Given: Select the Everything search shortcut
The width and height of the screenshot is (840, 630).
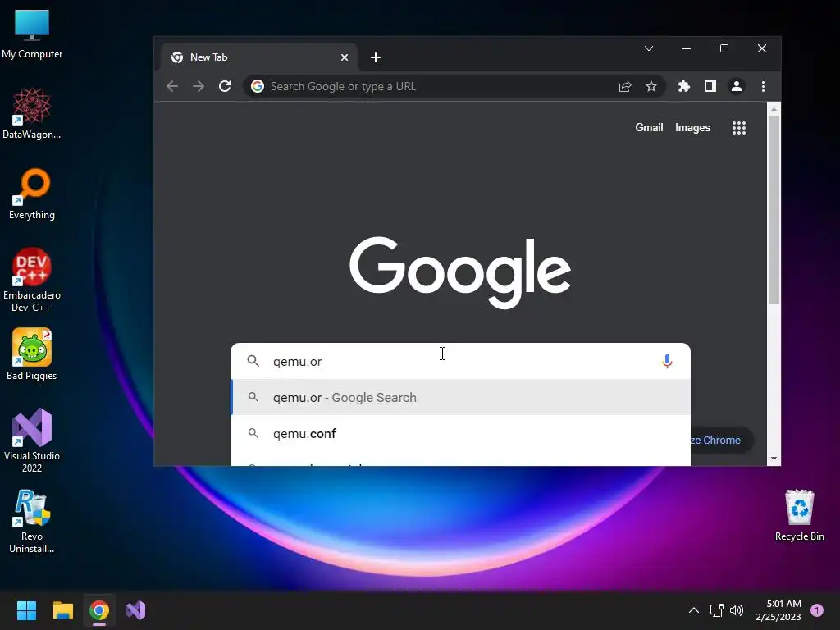Looking at the screenshot, I should tap(32, 194).
